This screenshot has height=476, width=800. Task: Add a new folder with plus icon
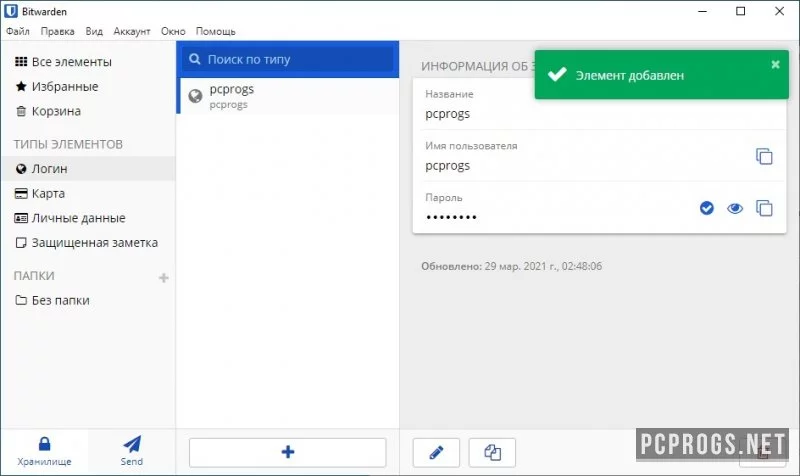coord(164,278)
